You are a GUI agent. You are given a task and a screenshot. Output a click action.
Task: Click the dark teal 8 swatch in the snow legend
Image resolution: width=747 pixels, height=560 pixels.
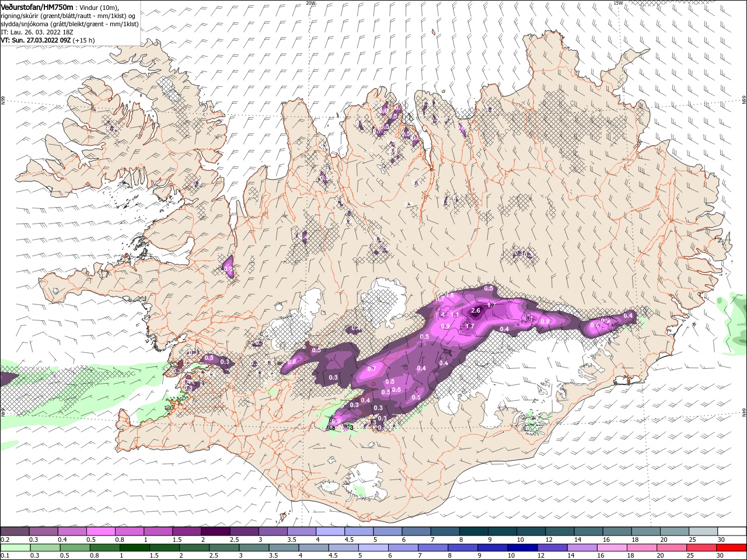(x=473, y=531)
